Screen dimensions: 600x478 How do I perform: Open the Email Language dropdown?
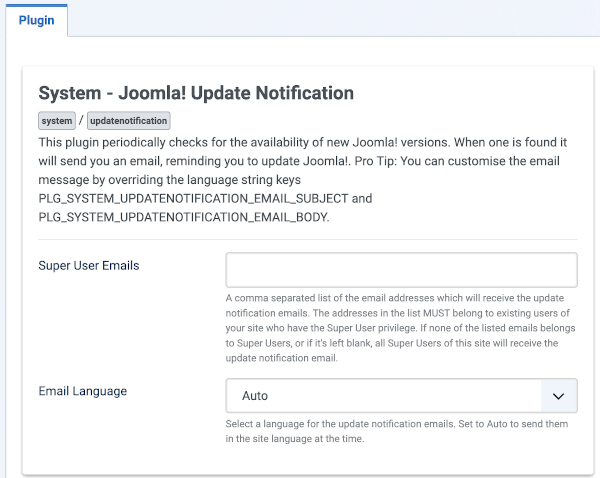click(401, 396)
